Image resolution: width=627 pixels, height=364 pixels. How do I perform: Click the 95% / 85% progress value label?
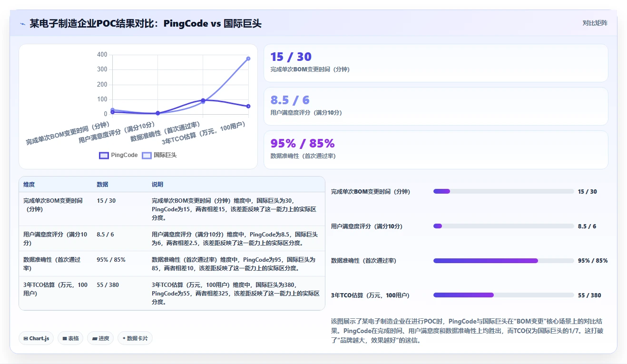tap(593, 261)
